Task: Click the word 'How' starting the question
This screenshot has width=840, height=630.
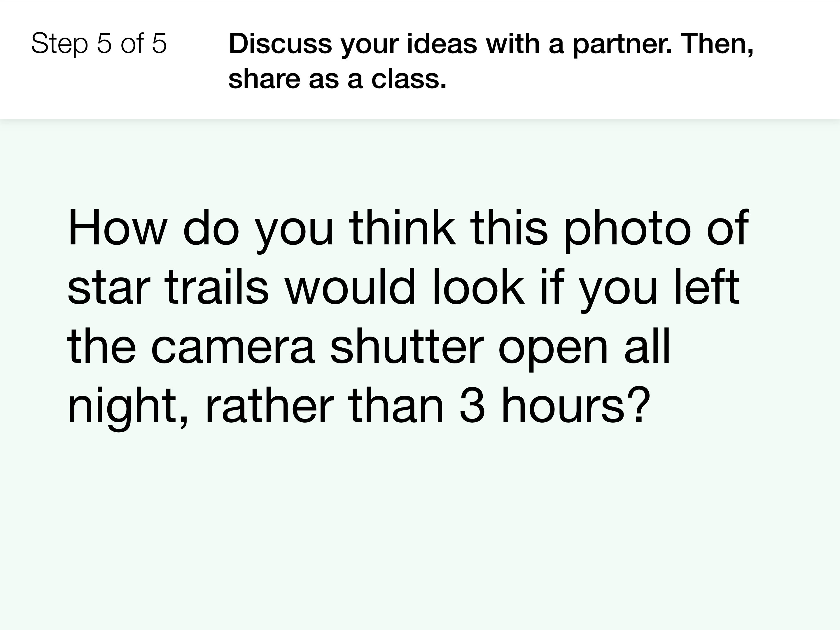Action: (x=117, y=228)
